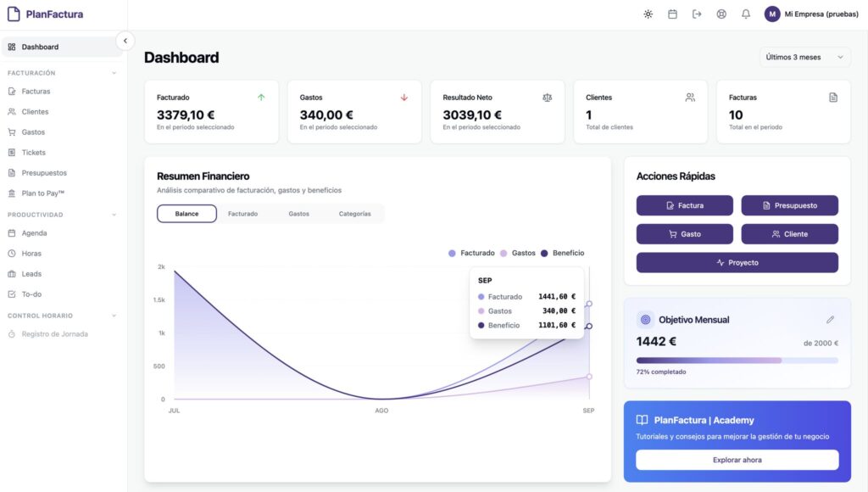Switch to the Categorías chart tab
This screenshot has width=868, height=492.
coord(355,214)
